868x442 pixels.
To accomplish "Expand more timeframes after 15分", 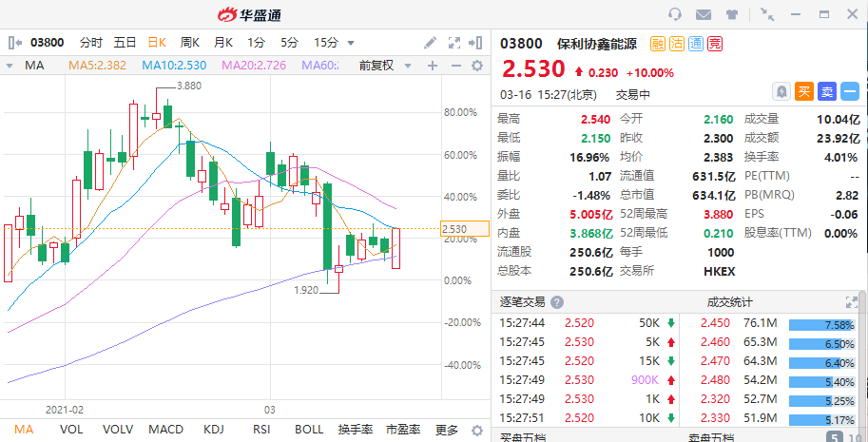I will click(351, 43).
